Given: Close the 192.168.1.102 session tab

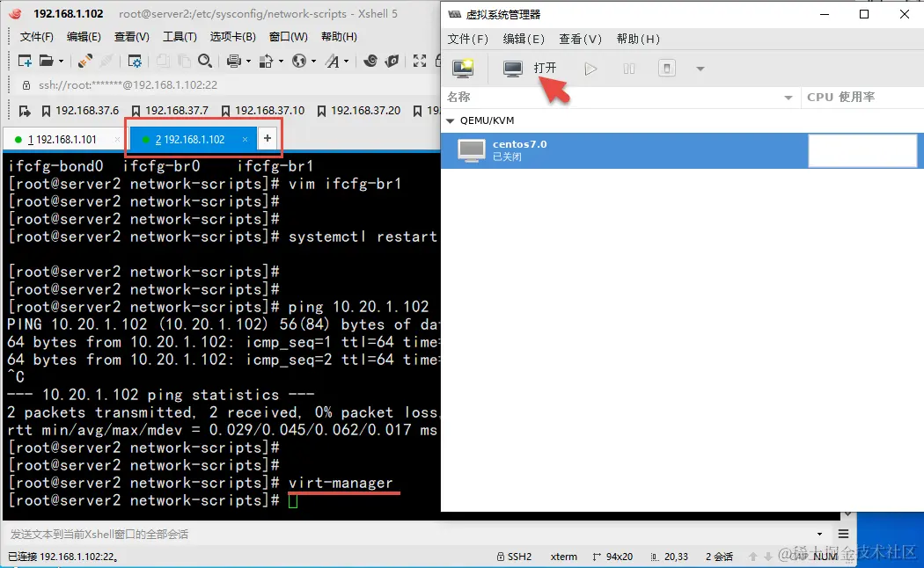Looking at the screenshot, I should coord(246,140).
